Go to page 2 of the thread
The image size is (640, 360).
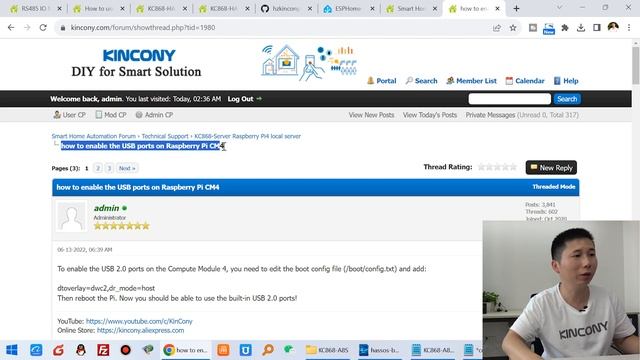98,168
